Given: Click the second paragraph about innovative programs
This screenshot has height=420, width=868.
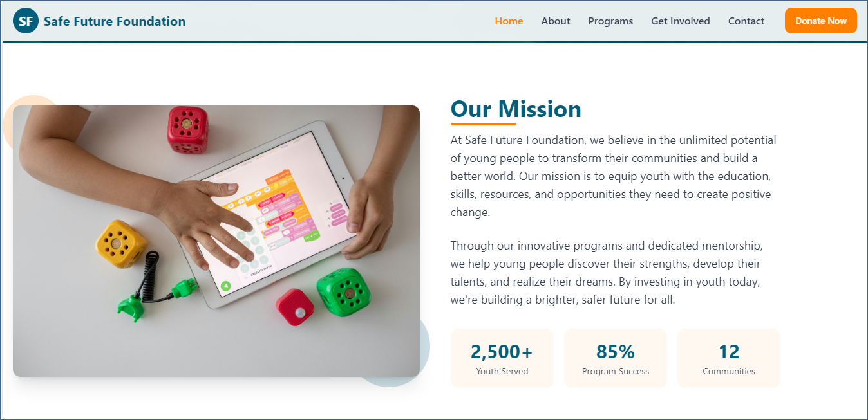Looking at the screenshot, I should pyautogui.click(x=606, y=273).
